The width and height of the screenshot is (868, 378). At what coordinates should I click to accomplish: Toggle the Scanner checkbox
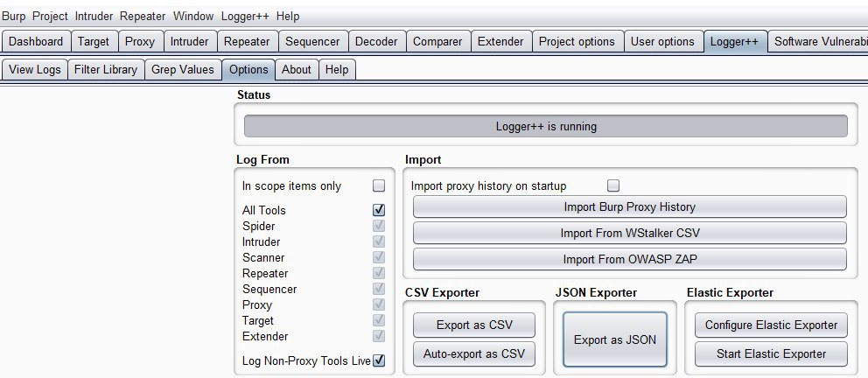pos(379,257)
